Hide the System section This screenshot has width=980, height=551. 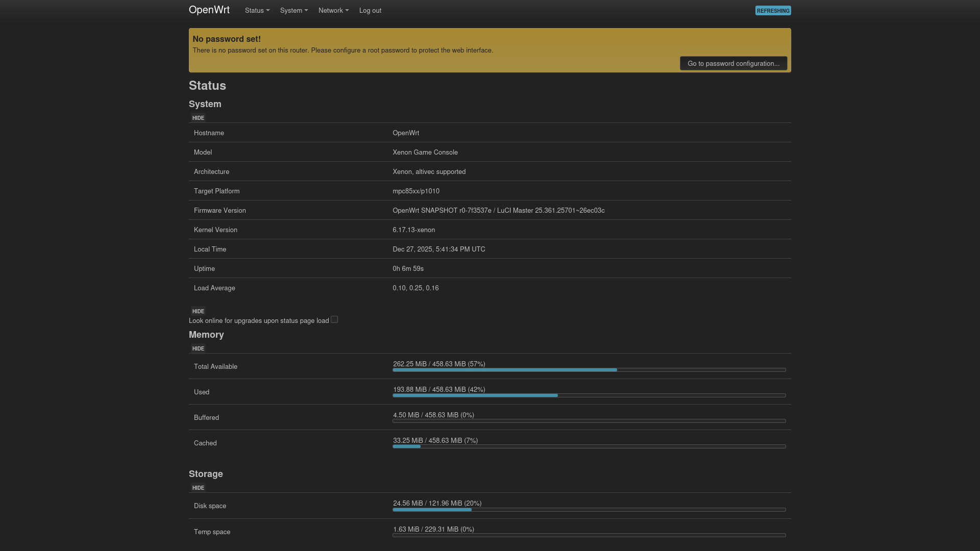[198, 118]
